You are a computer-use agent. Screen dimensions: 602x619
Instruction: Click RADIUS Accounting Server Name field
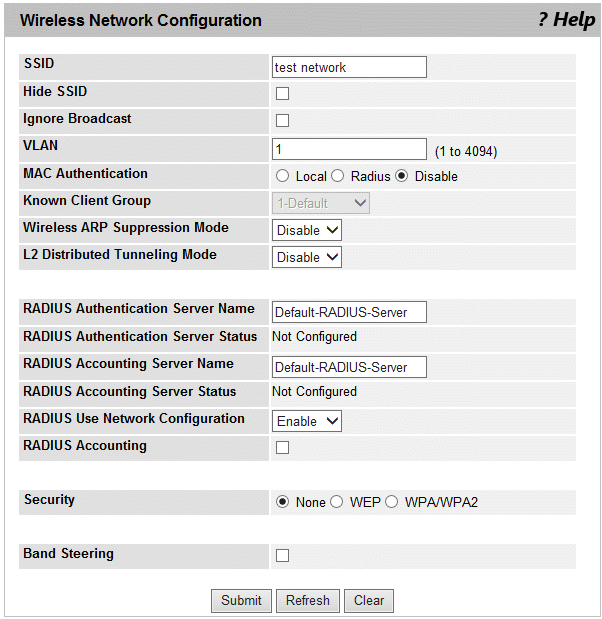click(349, 367)
